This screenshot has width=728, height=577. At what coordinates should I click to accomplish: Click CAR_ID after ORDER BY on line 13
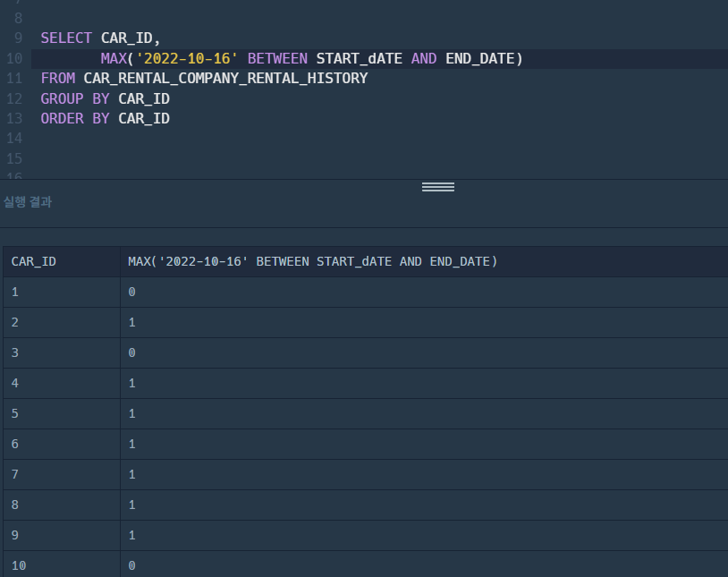[144, 118]
